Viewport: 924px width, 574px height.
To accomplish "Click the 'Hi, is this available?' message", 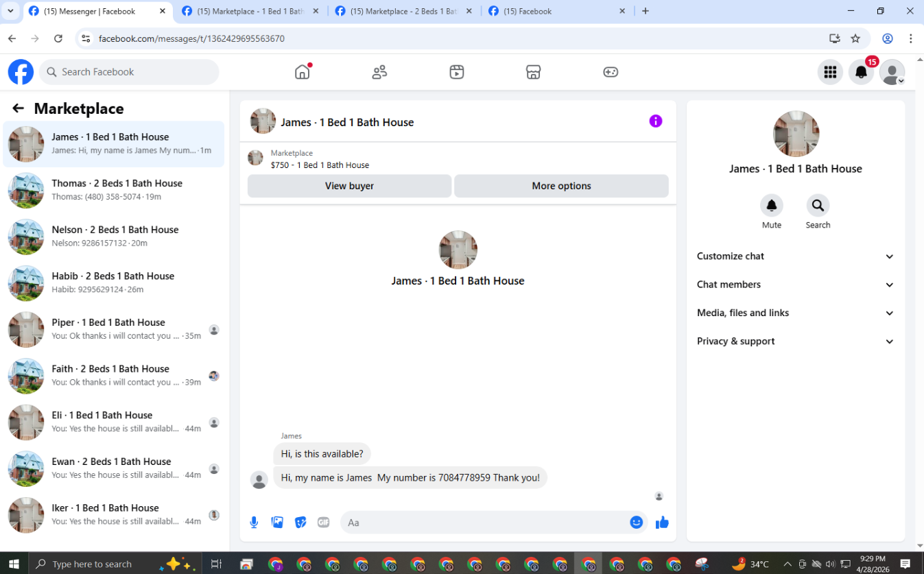I will point(322,453).
